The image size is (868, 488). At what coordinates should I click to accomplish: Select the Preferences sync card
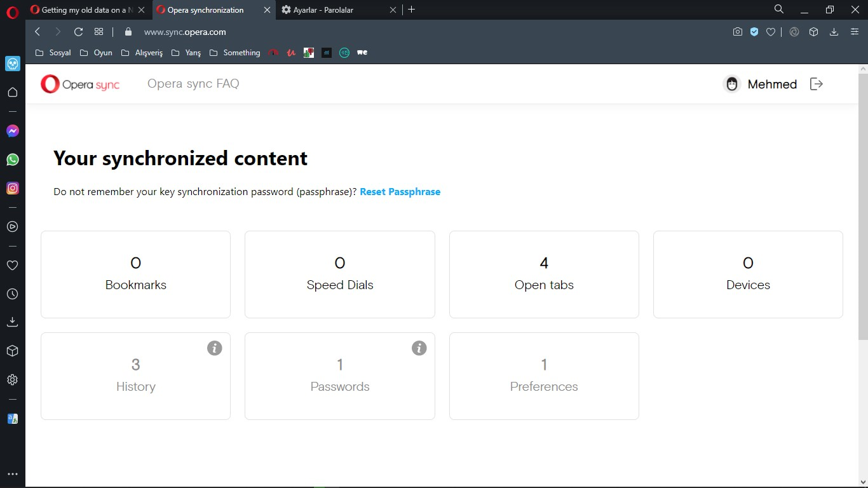pos(544,376)
